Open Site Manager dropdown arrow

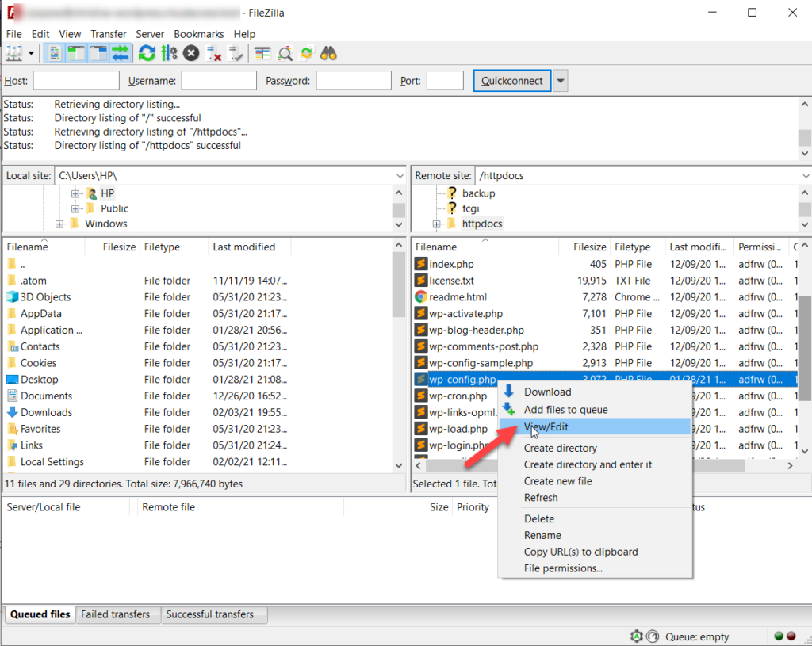click(31, 53)
